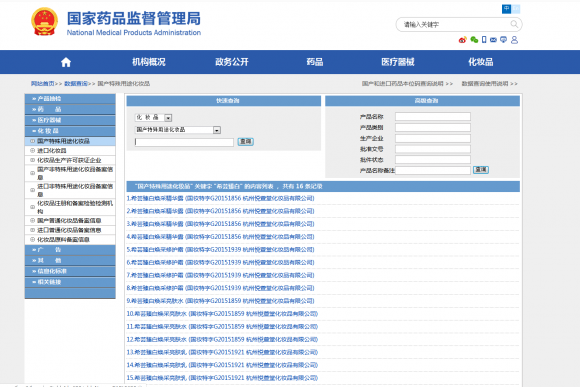Open result 3 with 国妆特字G20151856

click(220, 224)
